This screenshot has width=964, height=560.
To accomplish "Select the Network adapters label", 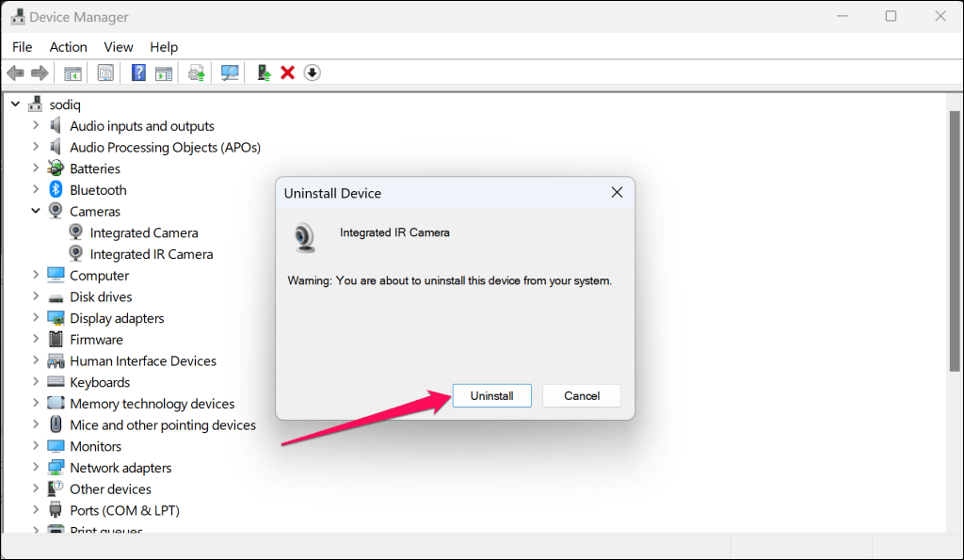I will point(120,468).
